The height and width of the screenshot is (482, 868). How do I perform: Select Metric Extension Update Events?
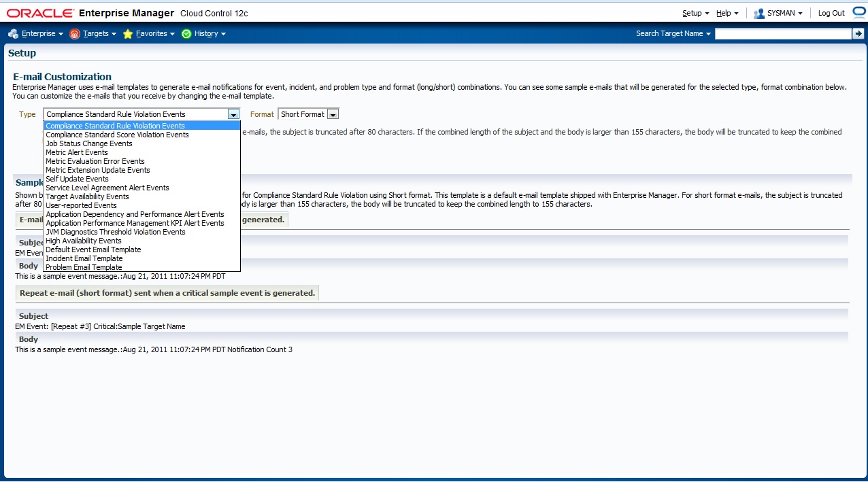pos(141,170)
